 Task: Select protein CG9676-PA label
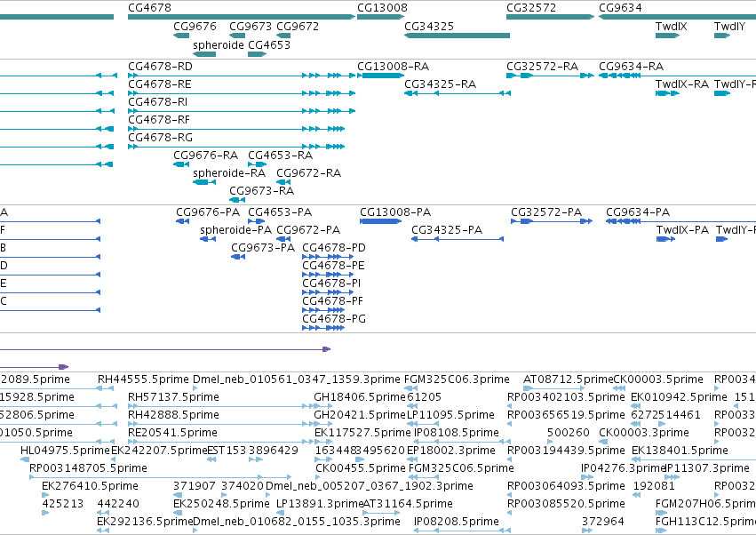pos(208,212)
